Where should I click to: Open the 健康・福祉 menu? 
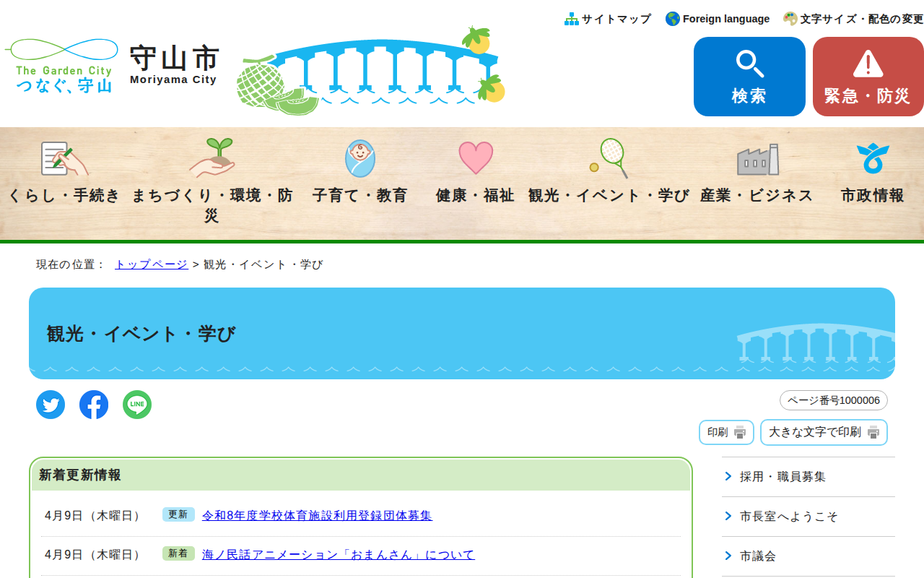[475, 195]
